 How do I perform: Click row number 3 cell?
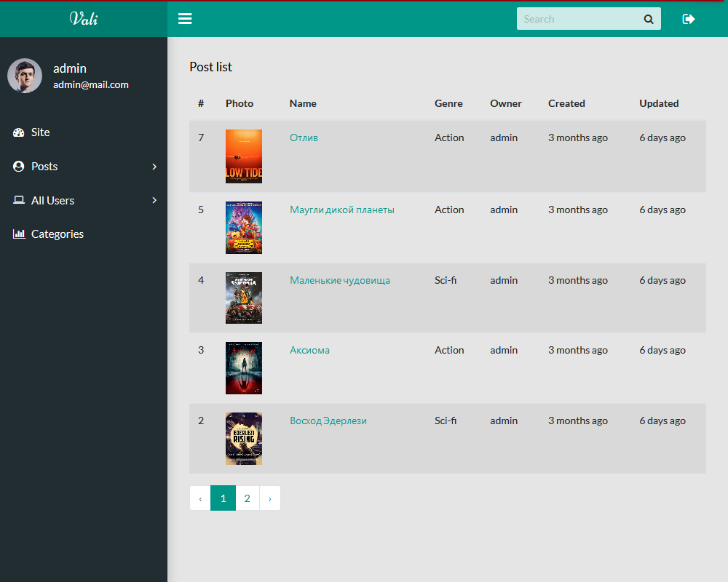pos(201,351)
